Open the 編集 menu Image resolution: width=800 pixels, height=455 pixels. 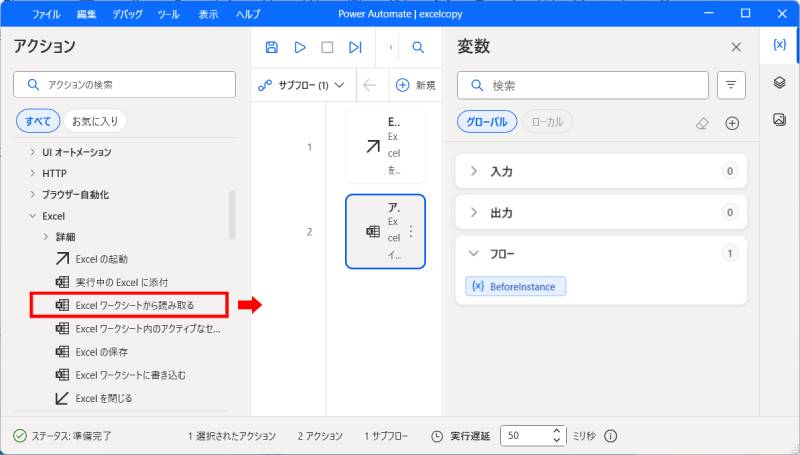[86, 14]
